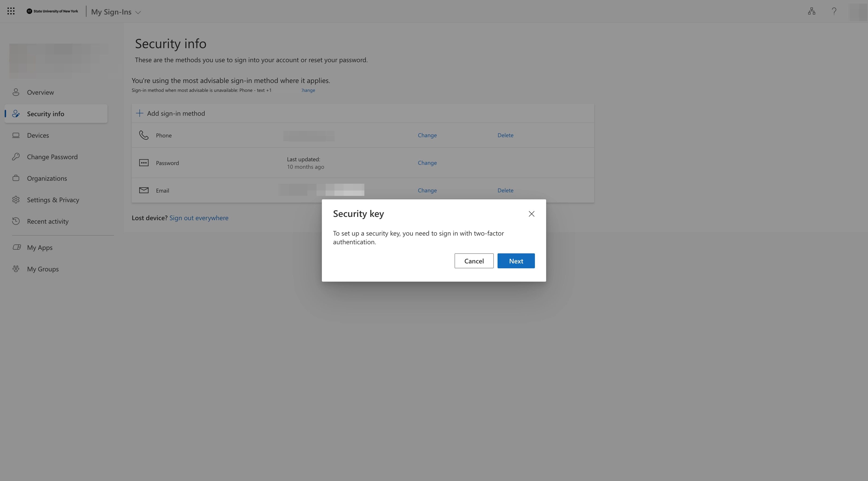Click the Email envelope icon
868x481 pixels.
pos(144,190)
